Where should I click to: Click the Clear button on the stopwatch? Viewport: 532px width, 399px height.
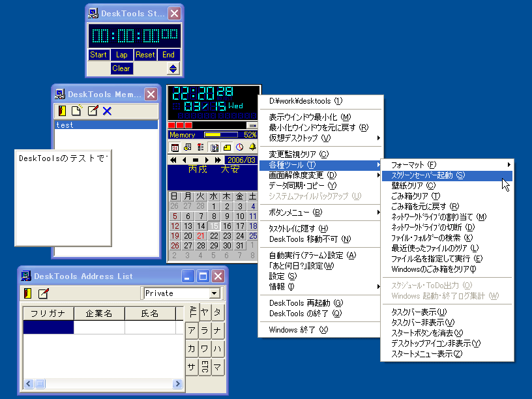(x=121, y=68)
